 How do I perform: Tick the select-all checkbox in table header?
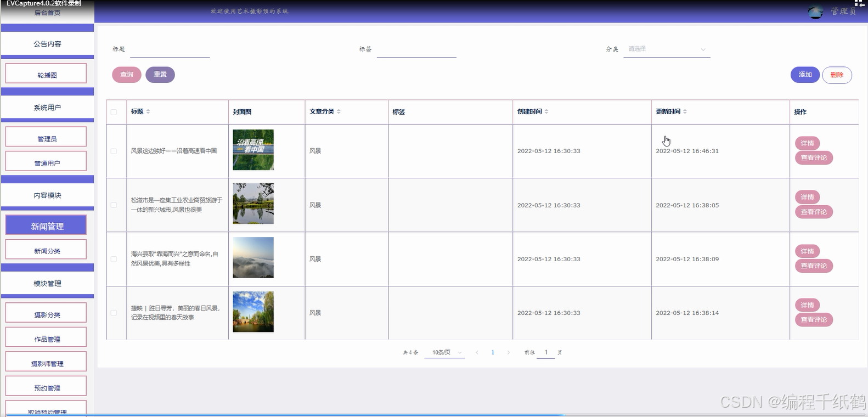114,112
